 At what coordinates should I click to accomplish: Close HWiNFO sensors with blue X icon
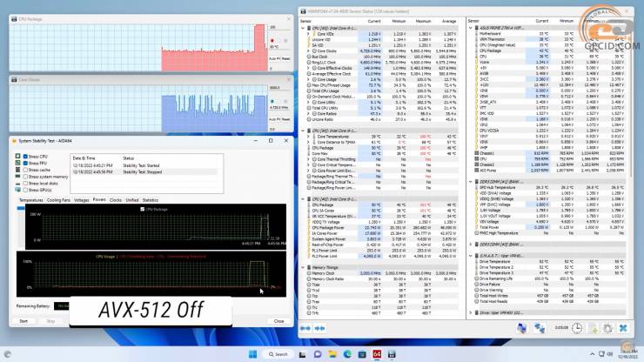[x=623, y=328]
